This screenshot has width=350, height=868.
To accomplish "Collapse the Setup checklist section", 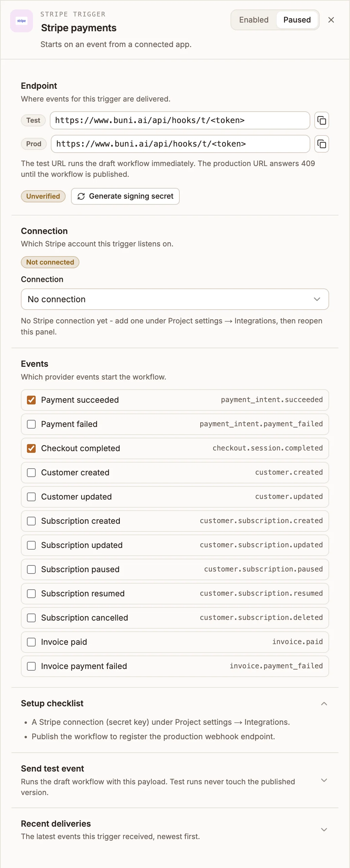I will click(324, 704).
